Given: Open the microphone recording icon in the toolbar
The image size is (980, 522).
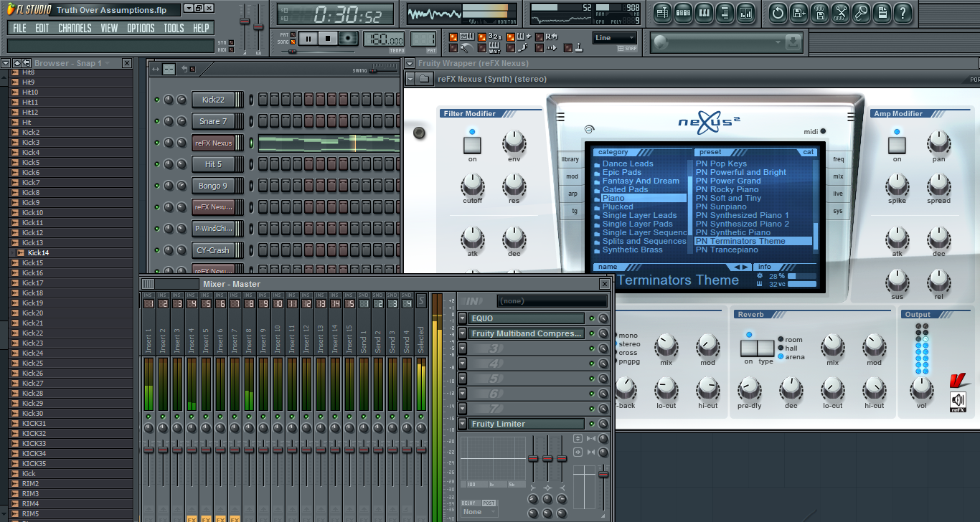Looking at the screenshot, I should pos(862,12).
